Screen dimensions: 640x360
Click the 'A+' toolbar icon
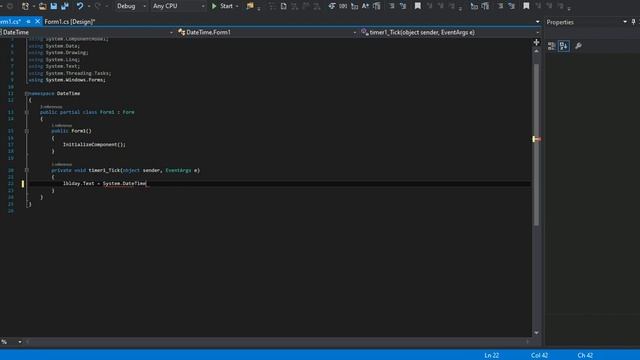tap(365, 6)
